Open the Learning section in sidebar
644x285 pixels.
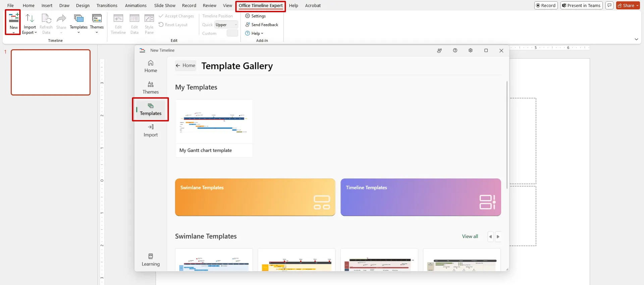151,260
